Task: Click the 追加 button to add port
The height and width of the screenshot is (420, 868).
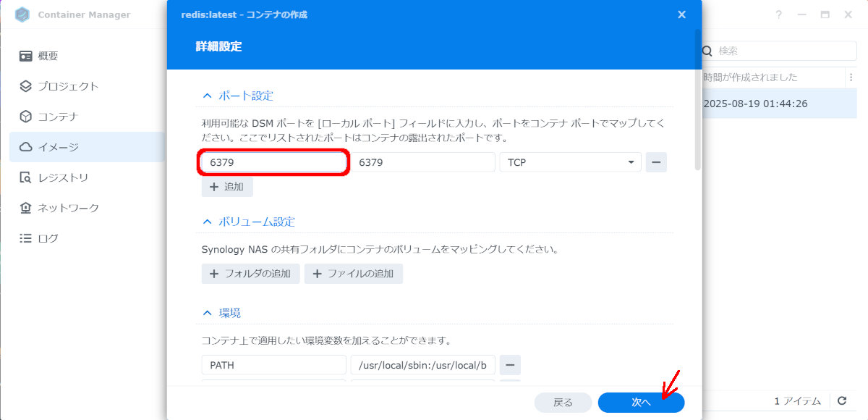Action: (227, 187)
